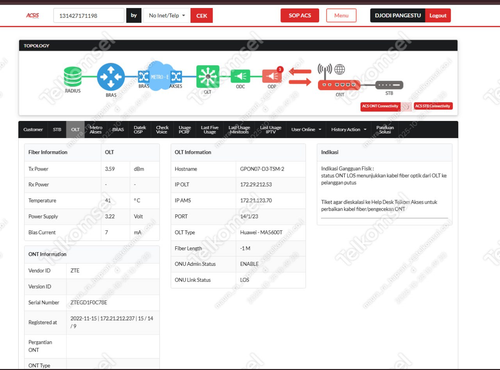Click the red traffic arrows icon

(300, 76)
